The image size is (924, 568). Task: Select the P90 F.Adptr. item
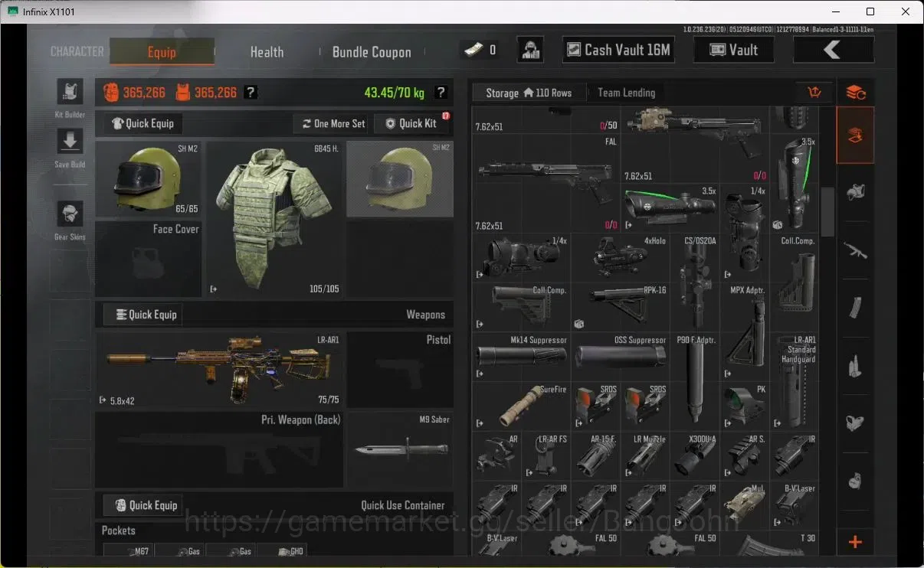click(x=694, y=381)
